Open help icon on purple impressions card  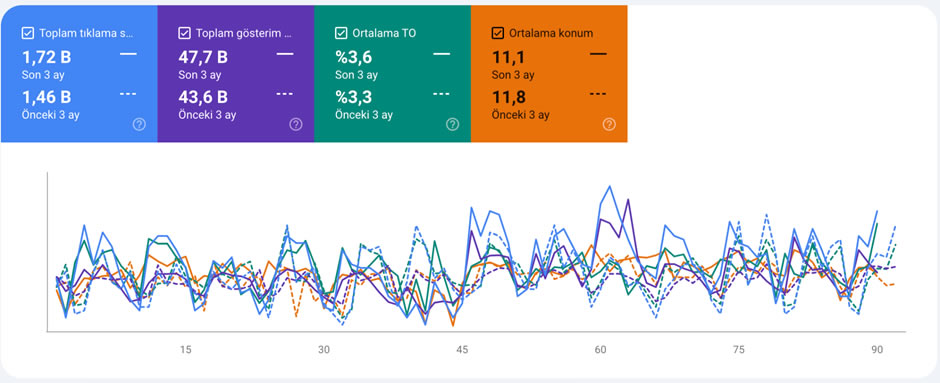(x=296, y=124)
